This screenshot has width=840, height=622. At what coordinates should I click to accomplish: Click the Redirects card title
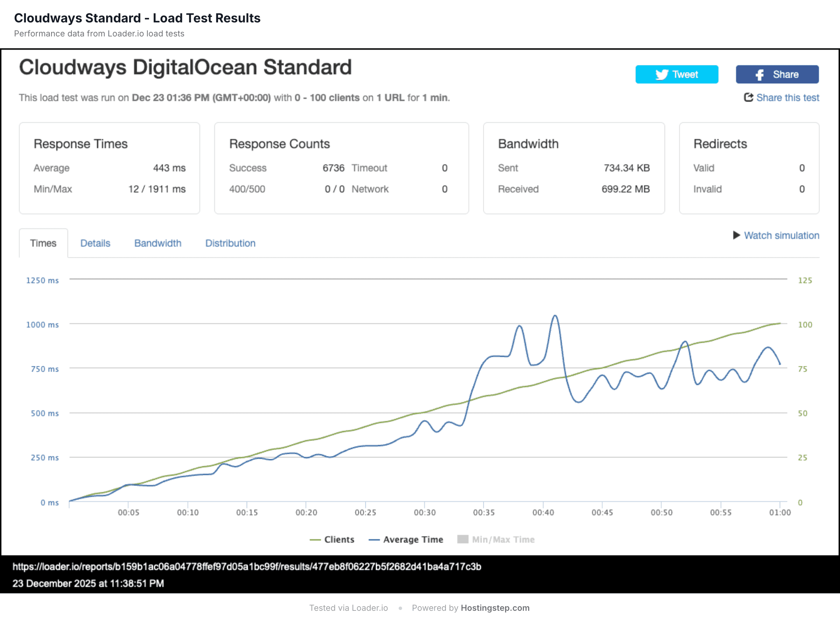720,144
